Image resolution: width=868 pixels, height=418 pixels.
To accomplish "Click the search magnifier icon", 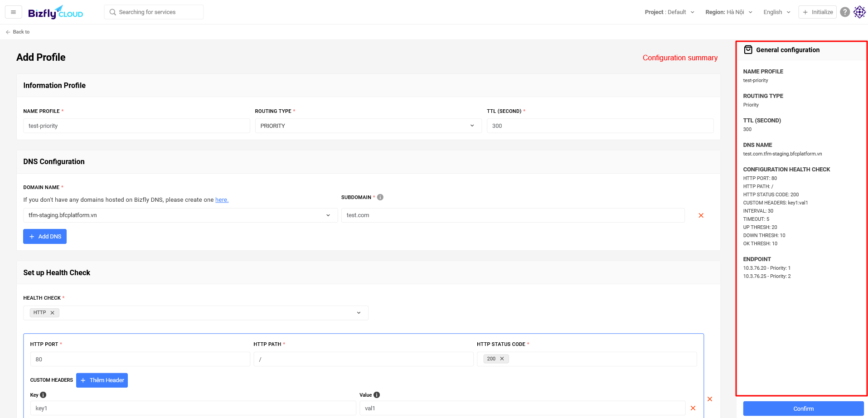I will point(113,12).
